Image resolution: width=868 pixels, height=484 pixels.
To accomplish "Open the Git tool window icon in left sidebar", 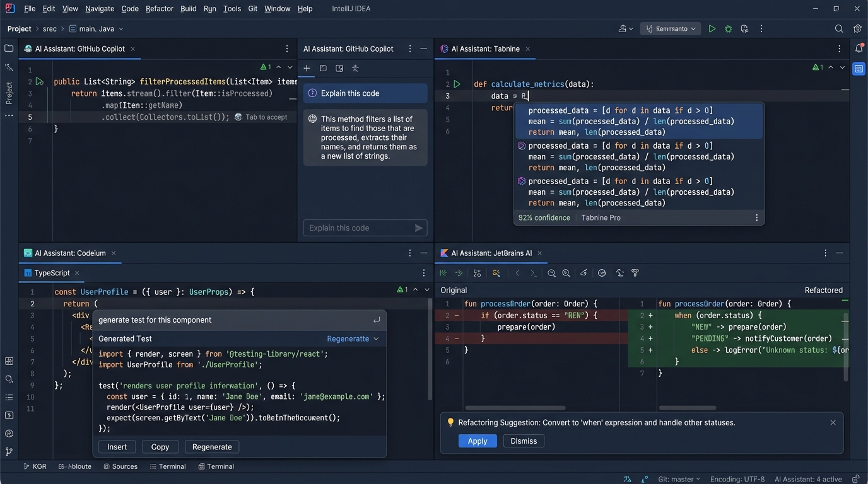I will [x=9, y=451].
